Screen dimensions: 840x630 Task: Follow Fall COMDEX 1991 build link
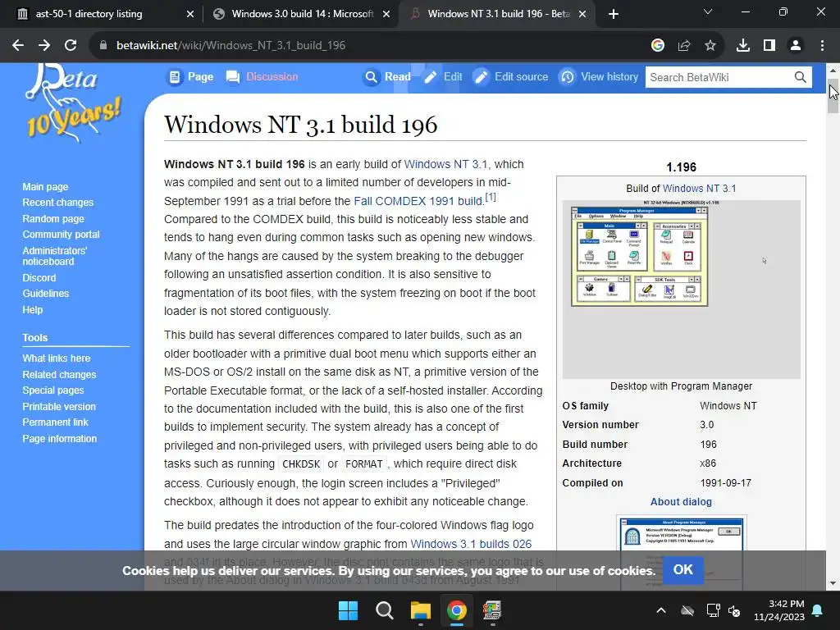point(418,201)
